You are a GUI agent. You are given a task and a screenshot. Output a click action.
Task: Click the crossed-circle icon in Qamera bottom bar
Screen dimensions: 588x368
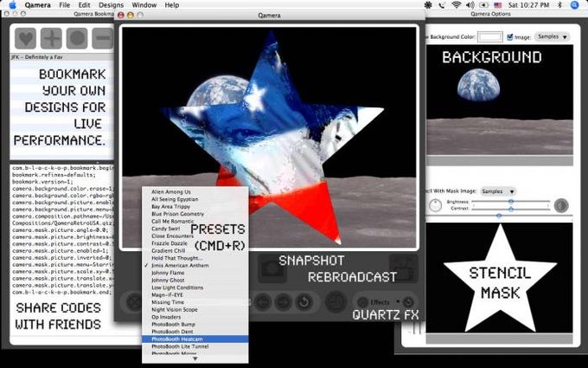tap(134, 302)
